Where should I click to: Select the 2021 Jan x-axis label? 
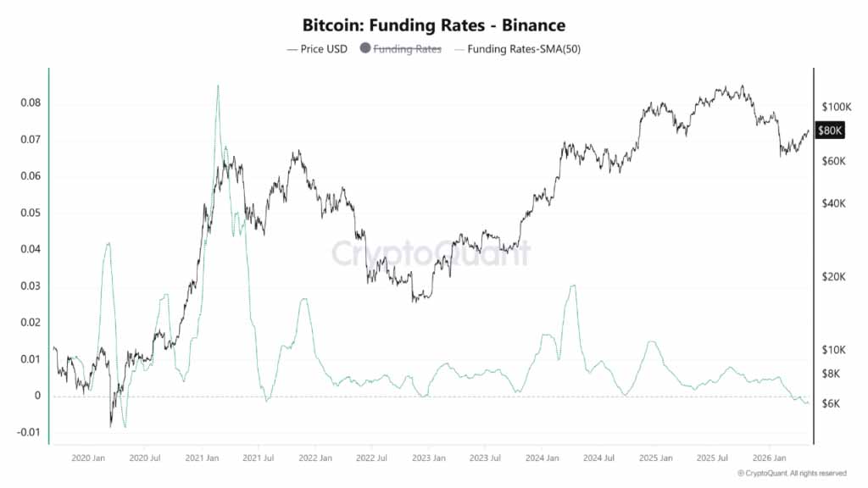point(202,458)
